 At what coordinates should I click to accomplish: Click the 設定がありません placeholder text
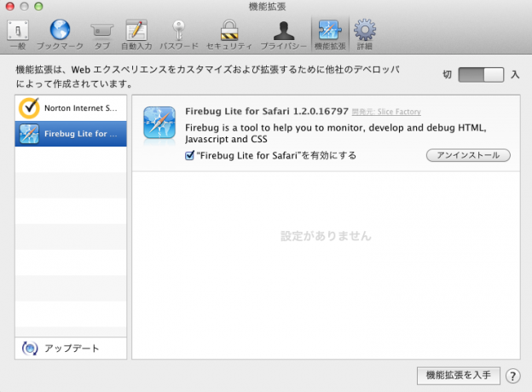326,236
